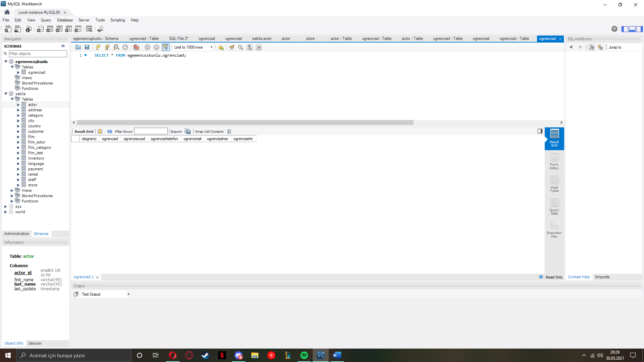The width and height of the screenshot is (644, 362).
Task: Click the Filter Rows input field
Action: click(x=151, y=131)
